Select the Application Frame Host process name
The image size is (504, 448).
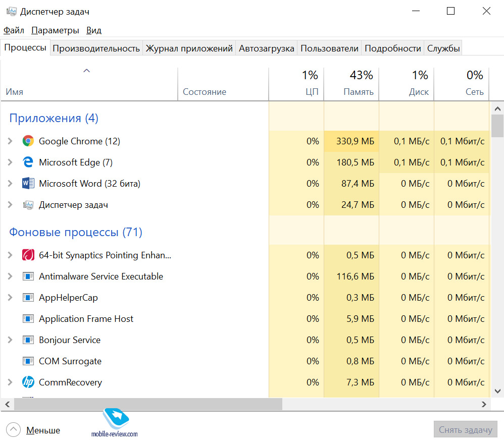pyautogui.click(x=86, y=318)
